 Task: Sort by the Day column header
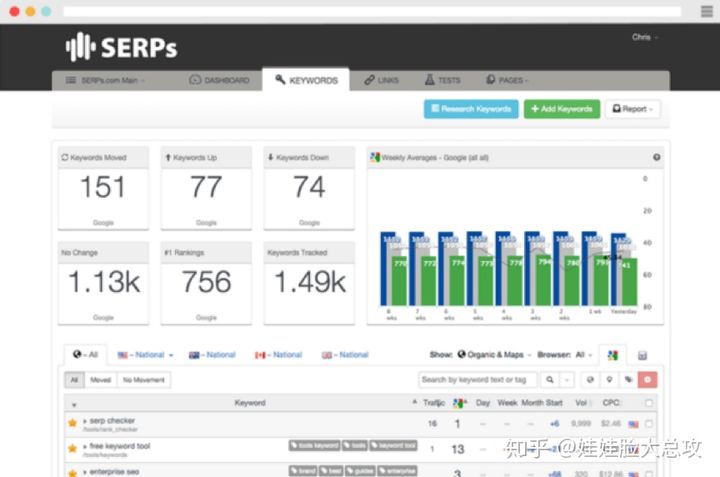483,403
